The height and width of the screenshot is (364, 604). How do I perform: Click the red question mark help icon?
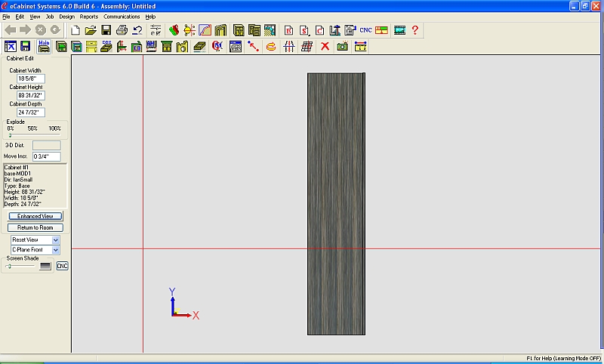pyautogui.click(x=414, y=30)
